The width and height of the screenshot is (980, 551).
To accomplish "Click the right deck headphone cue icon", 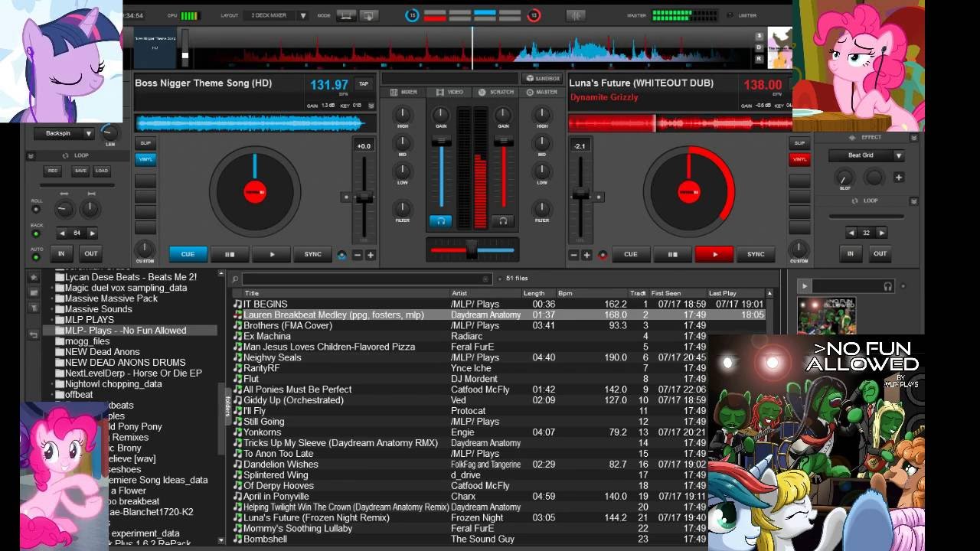I will coord(503,220).
